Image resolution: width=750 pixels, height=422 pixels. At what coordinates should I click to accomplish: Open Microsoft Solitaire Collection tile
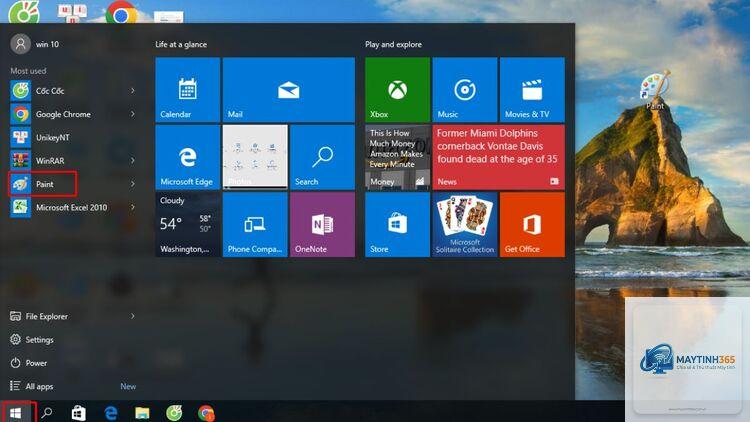click(x=465, y=225)
